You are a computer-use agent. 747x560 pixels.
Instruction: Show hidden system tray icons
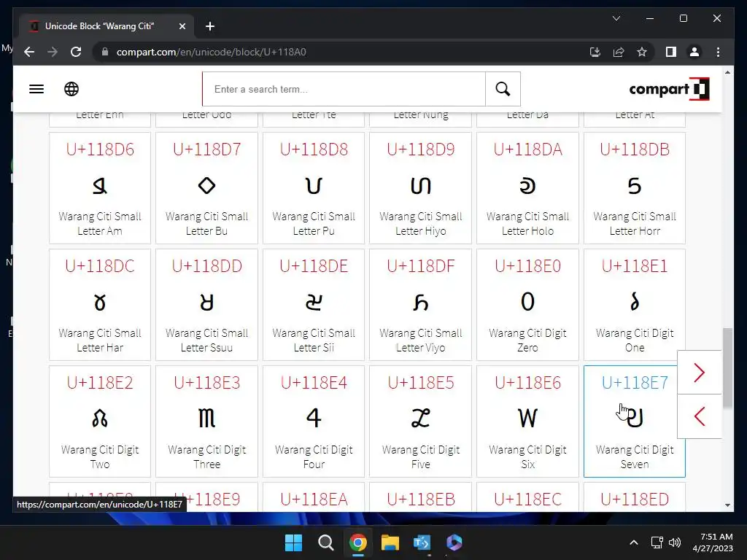click(634, 542)
